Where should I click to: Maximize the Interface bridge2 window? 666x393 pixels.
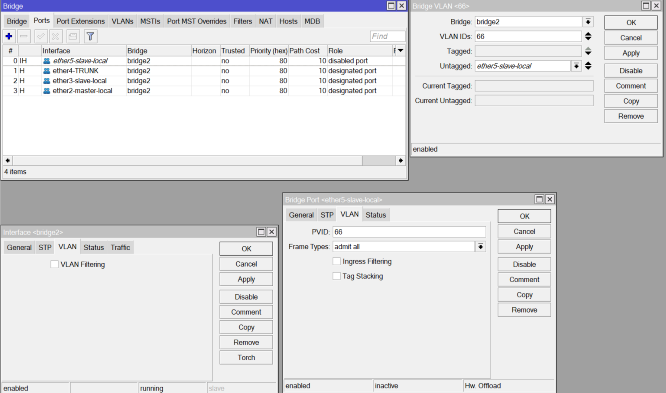tap(261, 232)
